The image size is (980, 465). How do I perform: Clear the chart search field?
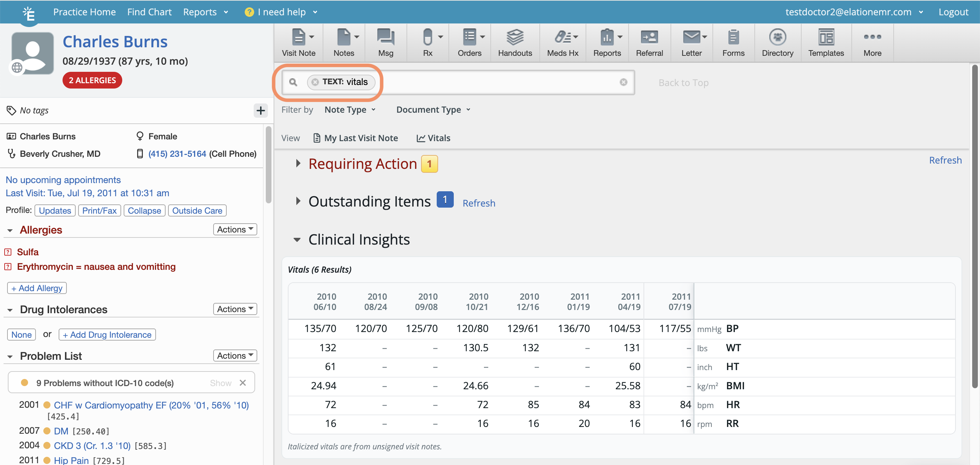coord(623,82)
